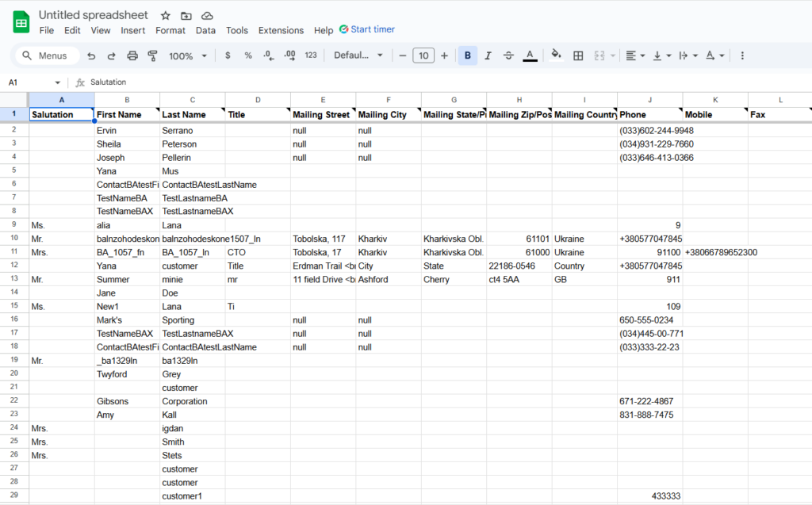Decrease decimal places

click(x=267, y=55)
